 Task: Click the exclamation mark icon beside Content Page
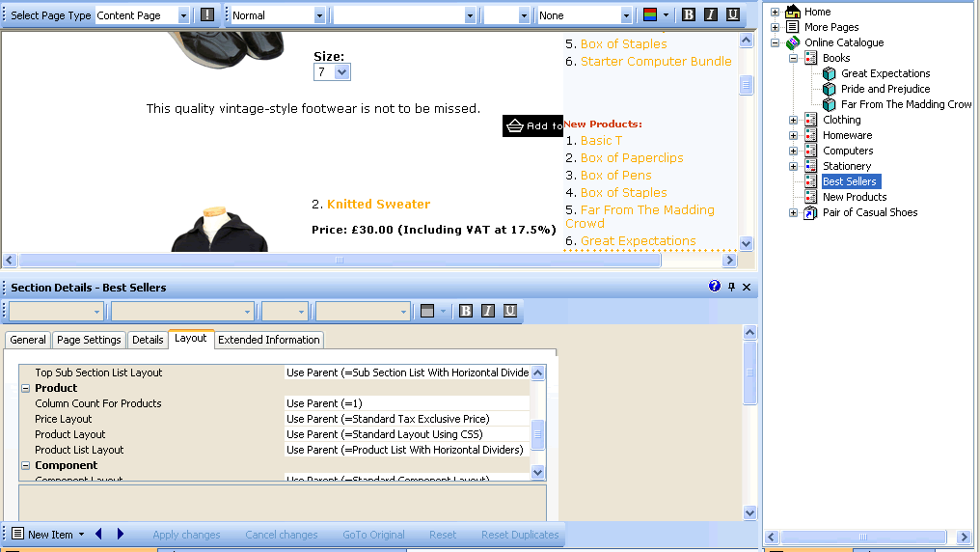207,15
